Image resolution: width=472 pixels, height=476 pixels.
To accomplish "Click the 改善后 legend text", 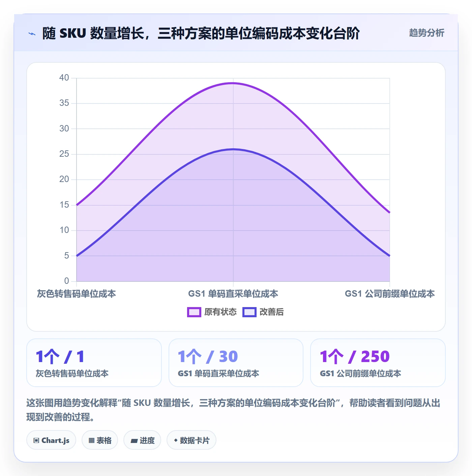I will coord(272,312).
